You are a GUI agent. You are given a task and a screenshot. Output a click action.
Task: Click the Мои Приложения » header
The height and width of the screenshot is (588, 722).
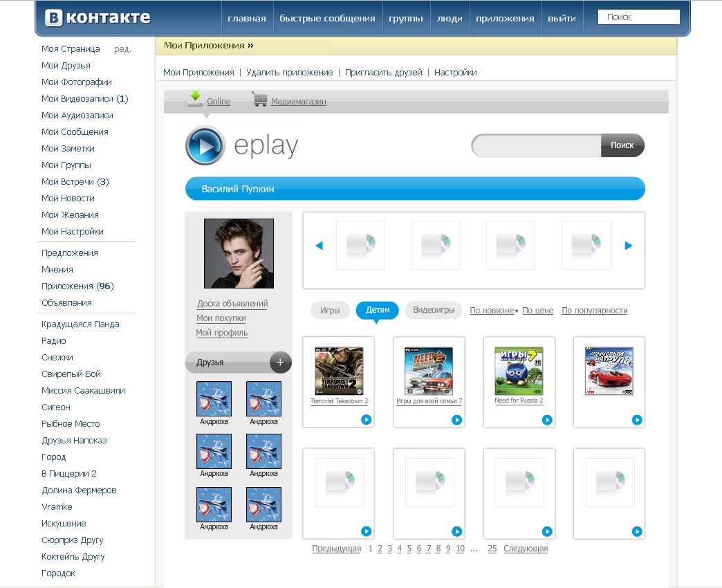click(209, 46)
